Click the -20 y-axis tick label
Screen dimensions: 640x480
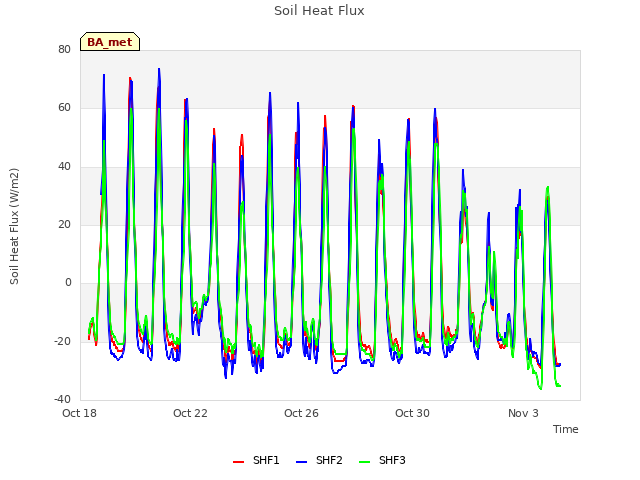62,341
